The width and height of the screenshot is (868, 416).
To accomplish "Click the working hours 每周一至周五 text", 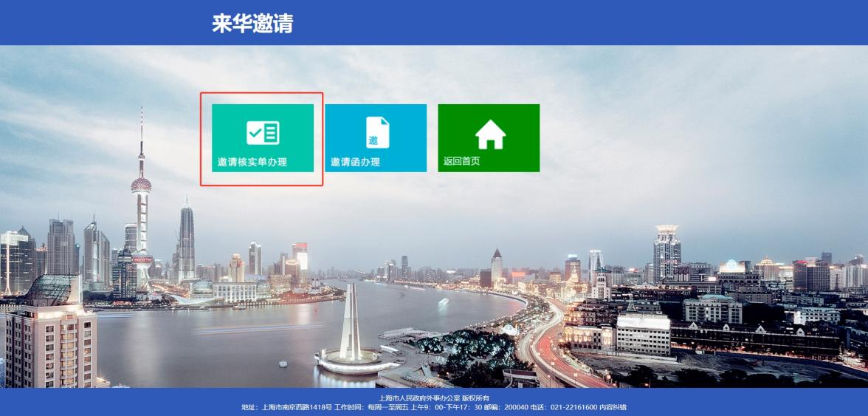I will pyautogui.click(x=388, y=407).
